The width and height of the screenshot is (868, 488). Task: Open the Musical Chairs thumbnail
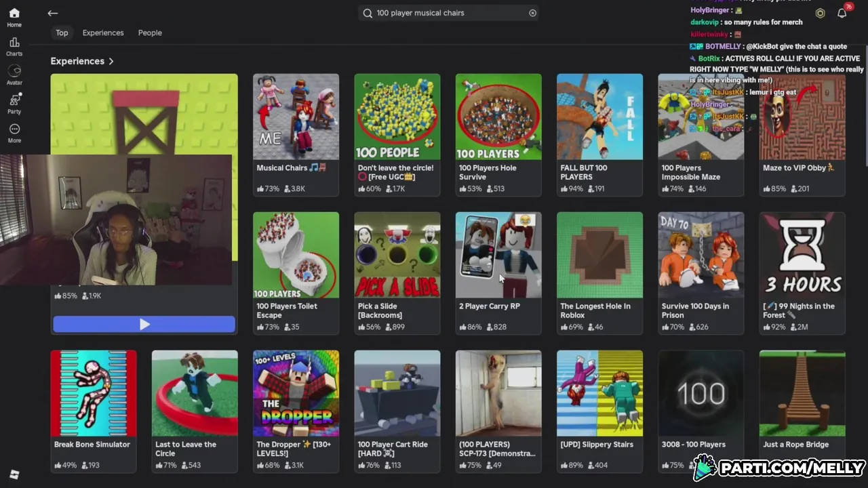[296, 117]
